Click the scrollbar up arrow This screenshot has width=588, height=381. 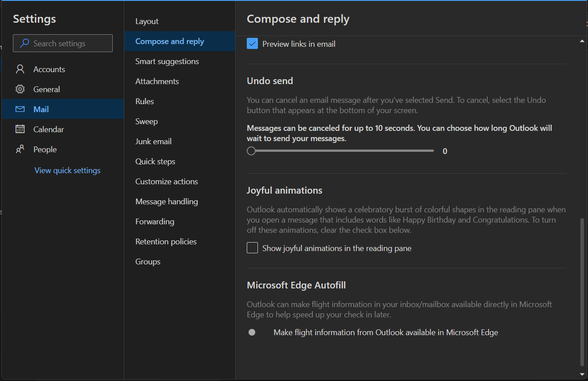[582, 41]
